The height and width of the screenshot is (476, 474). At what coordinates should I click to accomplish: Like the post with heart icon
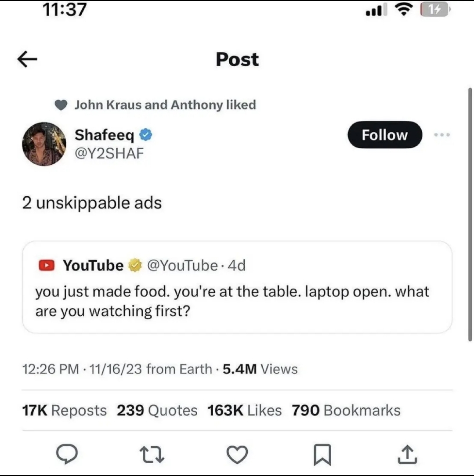tap(238, 455)
